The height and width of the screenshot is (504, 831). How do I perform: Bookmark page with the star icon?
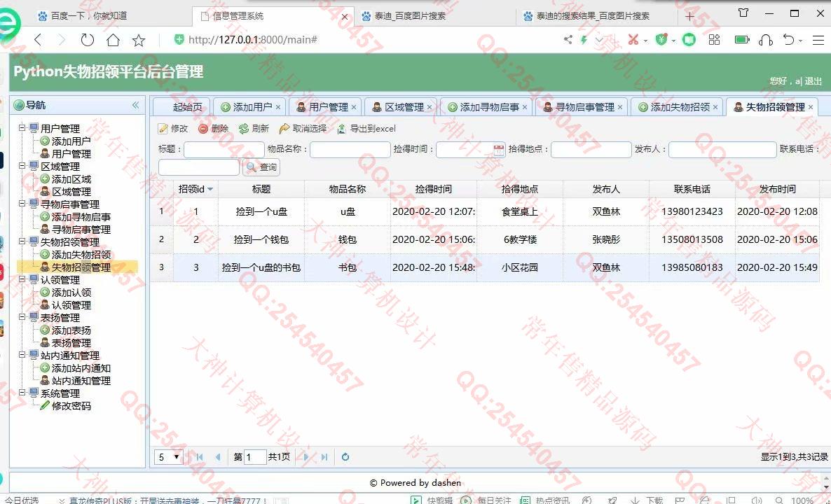(x=139, y=40)
